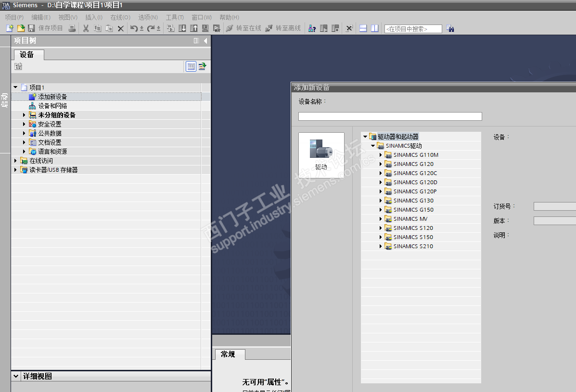The image size is (576, 392).
Task: Open the 视图(V) menu
Action: click(68, 17)
